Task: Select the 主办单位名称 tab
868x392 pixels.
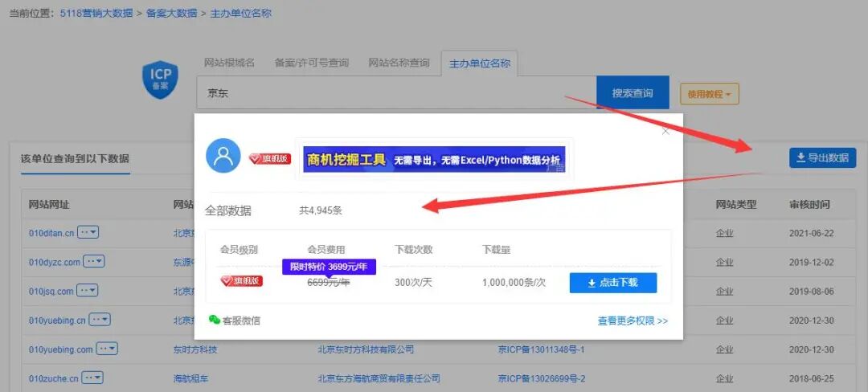Action: pyautogui.click(x=479, y=63)
